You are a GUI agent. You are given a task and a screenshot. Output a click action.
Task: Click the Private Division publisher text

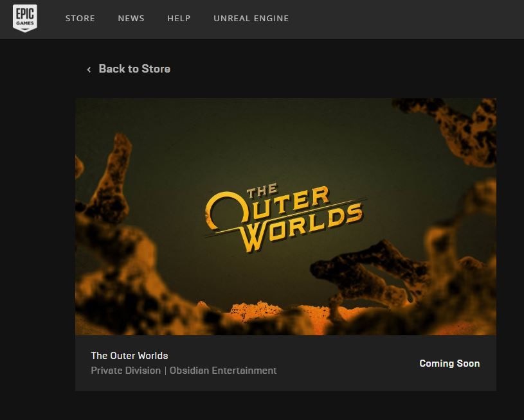tap(125, 371)
